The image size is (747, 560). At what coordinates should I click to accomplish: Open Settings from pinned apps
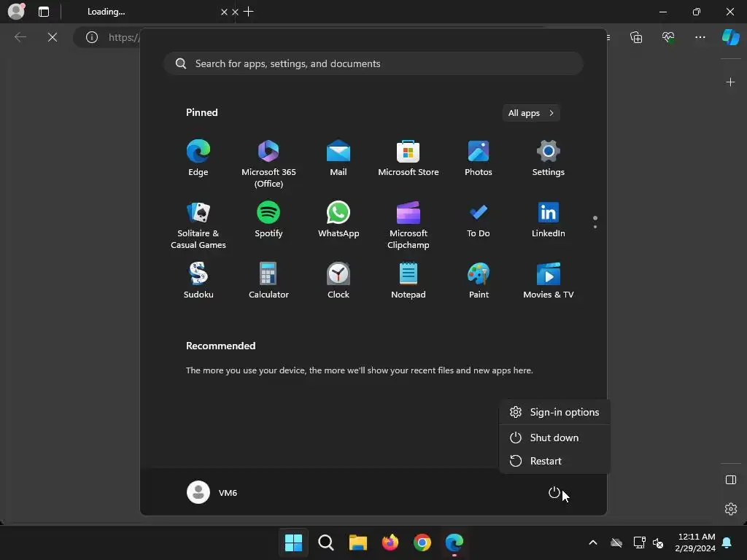point(549,158)
